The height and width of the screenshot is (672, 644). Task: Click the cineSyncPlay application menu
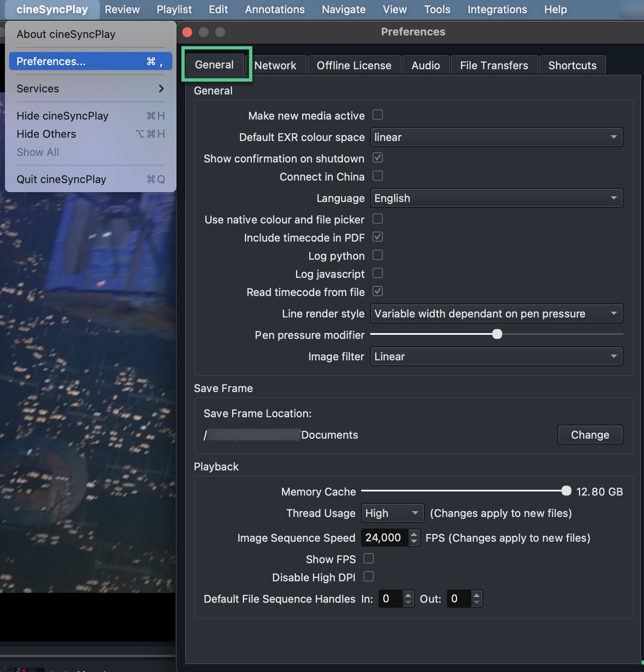(x=52, y=9)
